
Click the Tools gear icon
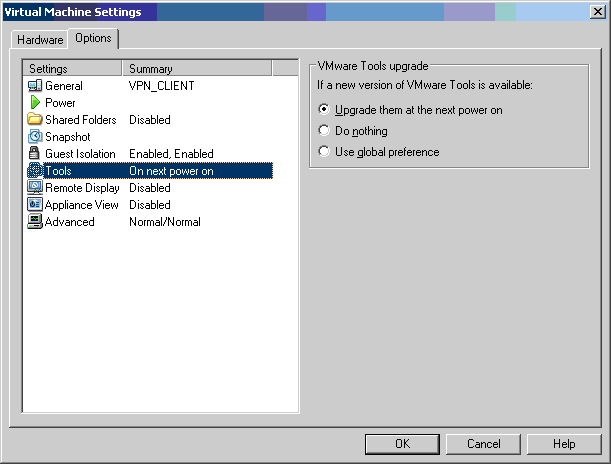(x=35, y=171)
